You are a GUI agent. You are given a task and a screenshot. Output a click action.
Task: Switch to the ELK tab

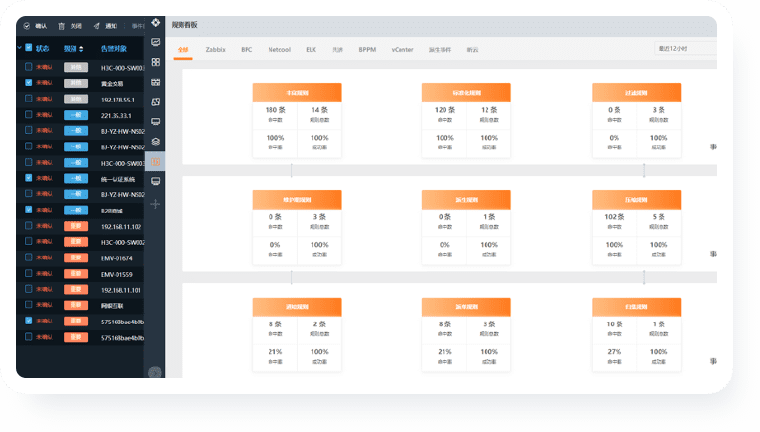click(x=311, y=49)
